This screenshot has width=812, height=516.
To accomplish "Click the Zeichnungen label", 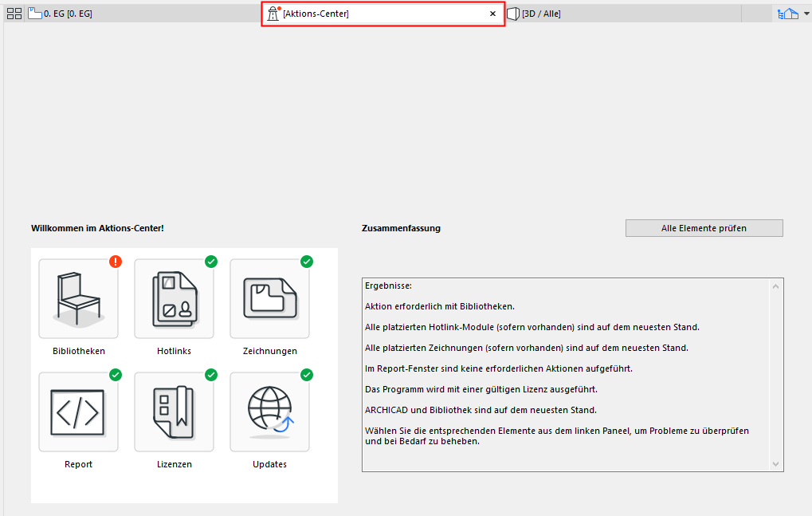I will click(270, 351).
